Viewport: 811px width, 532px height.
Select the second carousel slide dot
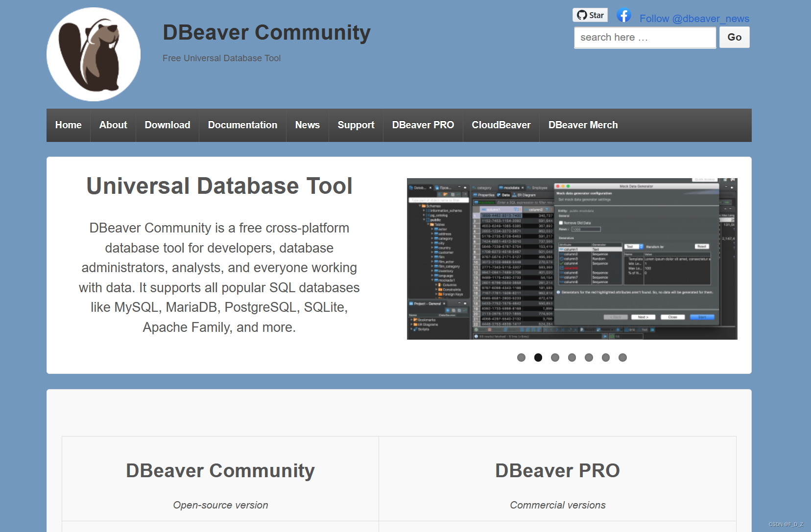click(538, 358)
